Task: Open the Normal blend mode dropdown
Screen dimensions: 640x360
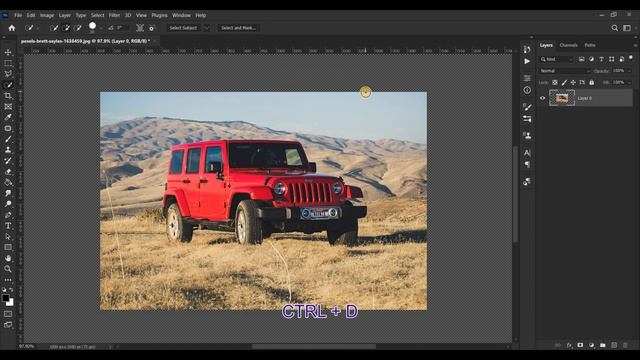Action: (x=565, y=71)
